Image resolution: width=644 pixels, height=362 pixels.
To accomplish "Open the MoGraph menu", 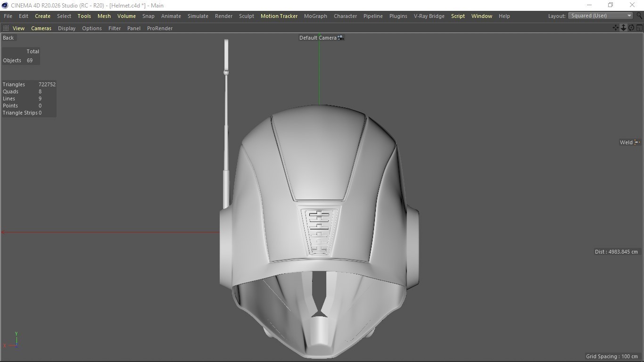I will (x=315, y=16).
